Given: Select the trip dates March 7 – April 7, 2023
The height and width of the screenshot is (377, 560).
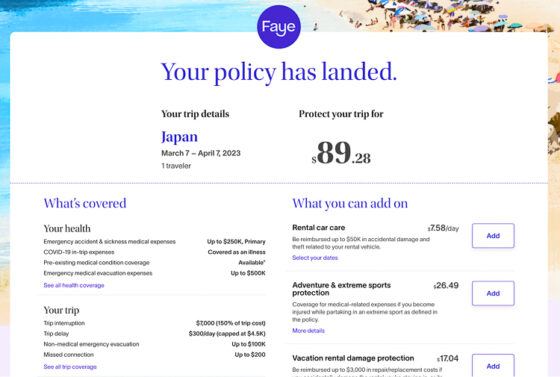Looking at the screenshot, I should 201,153.
